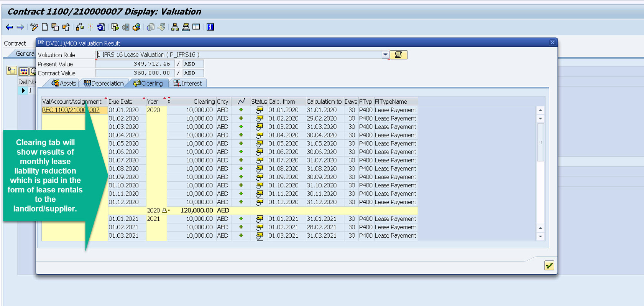Click the hierarchy structure toolbar icon
644x306 pixels.
point(175,27)
